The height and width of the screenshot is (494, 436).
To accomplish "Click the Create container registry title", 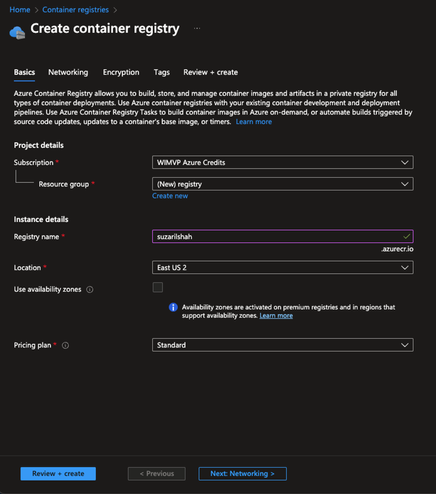I will [105, 29].
